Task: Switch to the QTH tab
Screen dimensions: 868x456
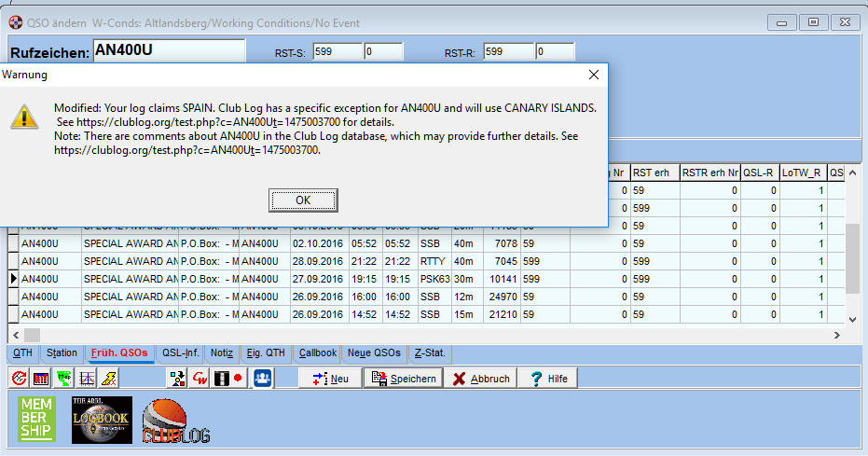Action: coord(22,353)
